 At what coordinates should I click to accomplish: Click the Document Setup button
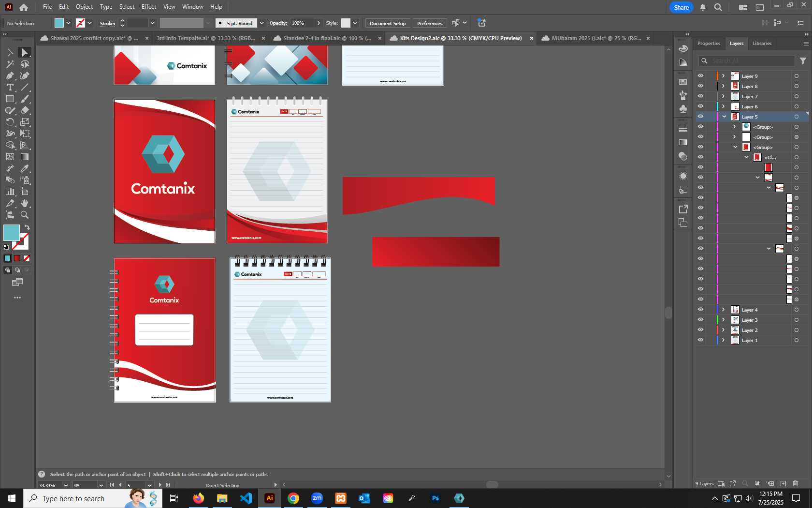(388, 23)
